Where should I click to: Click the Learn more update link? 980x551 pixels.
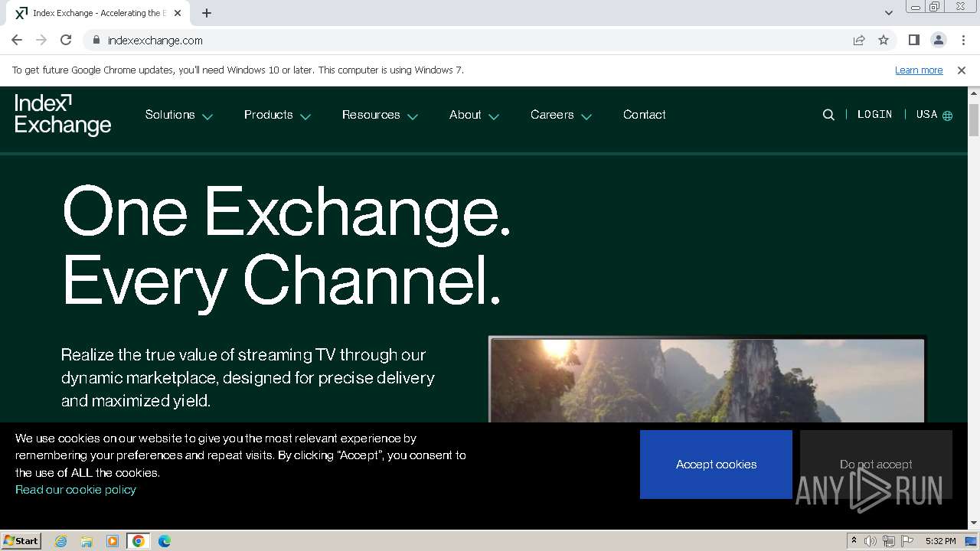pos(919,70)
